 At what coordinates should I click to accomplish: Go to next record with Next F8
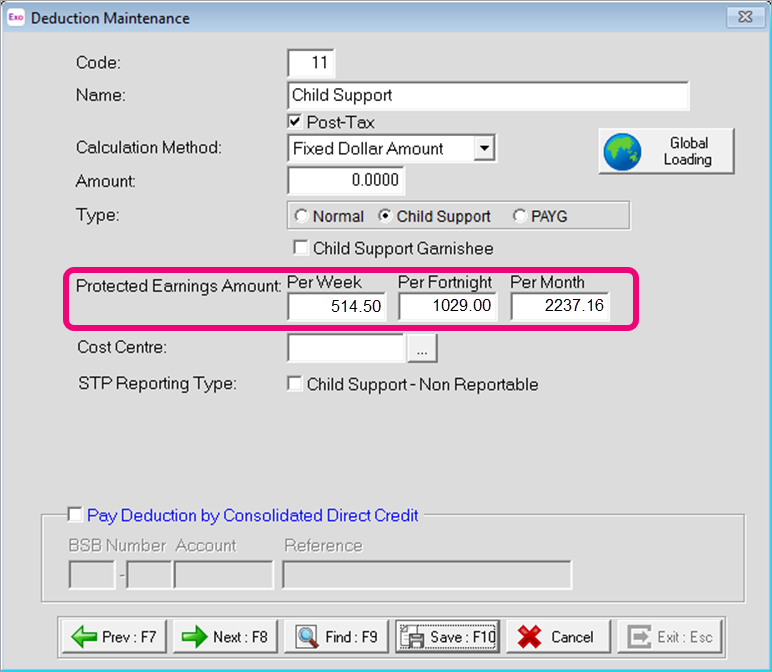pyautogui.click(x=225, y=637)
